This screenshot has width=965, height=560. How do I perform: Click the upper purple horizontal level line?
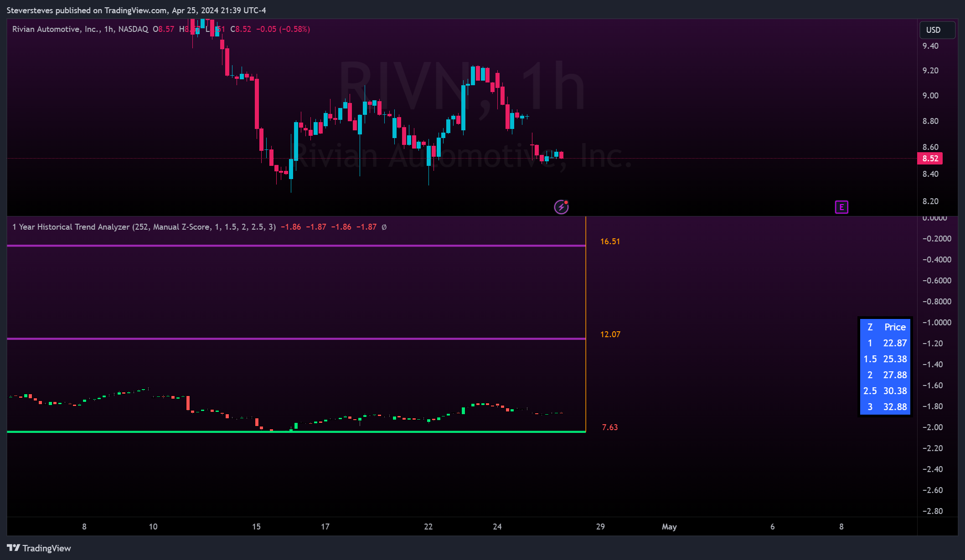(x=296, y=246)
